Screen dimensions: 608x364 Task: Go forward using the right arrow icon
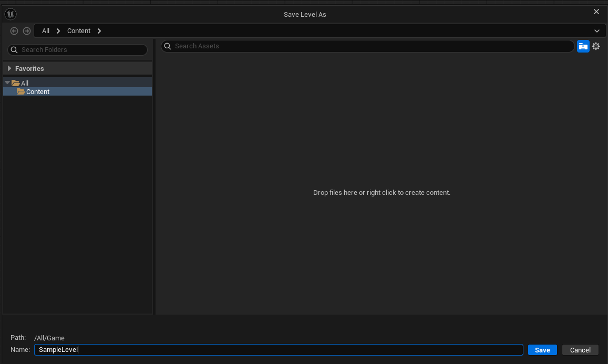[27, 31]
